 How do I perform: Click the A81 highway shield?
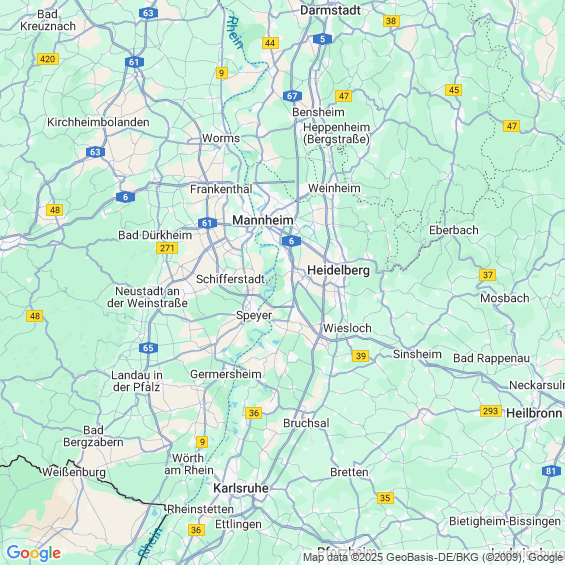[x=551, y=471]
